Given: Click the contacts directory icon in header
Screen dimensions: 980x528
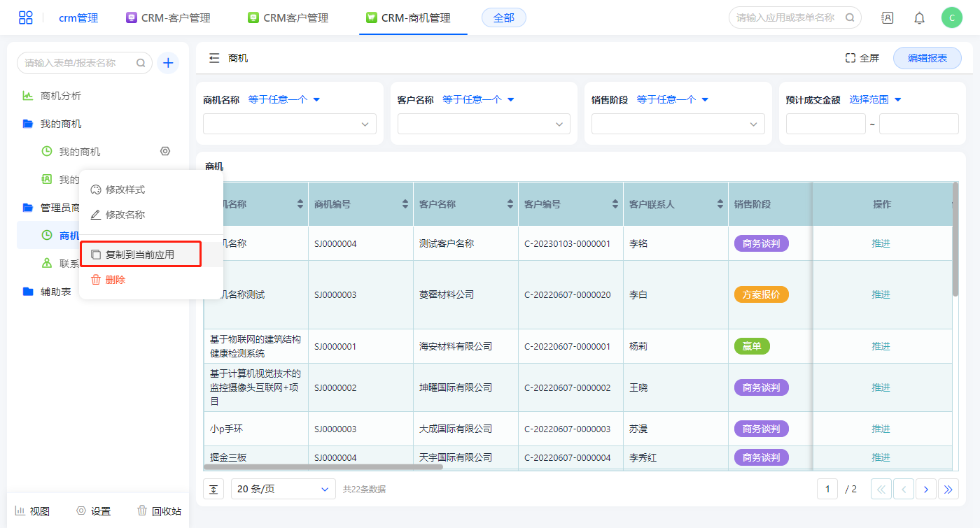Looking at the screenshot, I should tap(887, 18).
